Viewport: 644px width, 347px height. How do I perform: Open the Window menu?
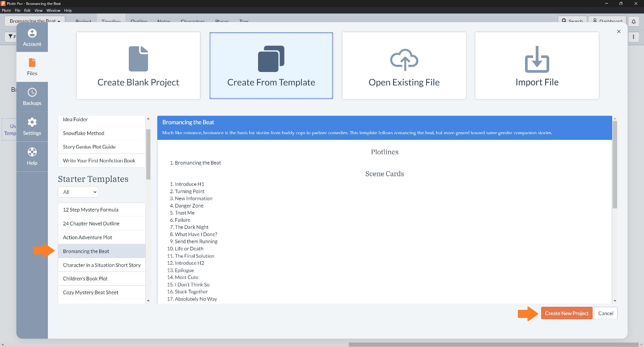point(54,10)
